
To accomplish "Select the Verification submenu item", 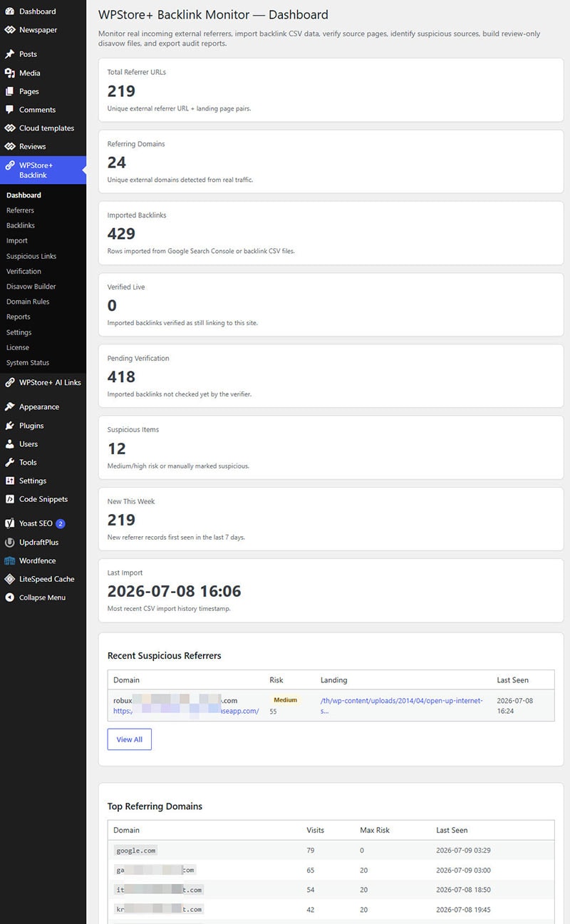I will (24, 271).
